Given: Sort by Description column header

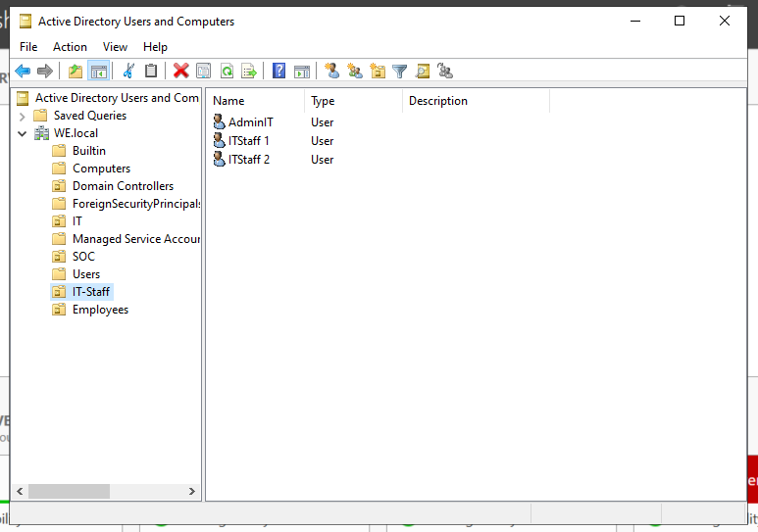Looking at the screenshot, I should [x=476, y=101].
